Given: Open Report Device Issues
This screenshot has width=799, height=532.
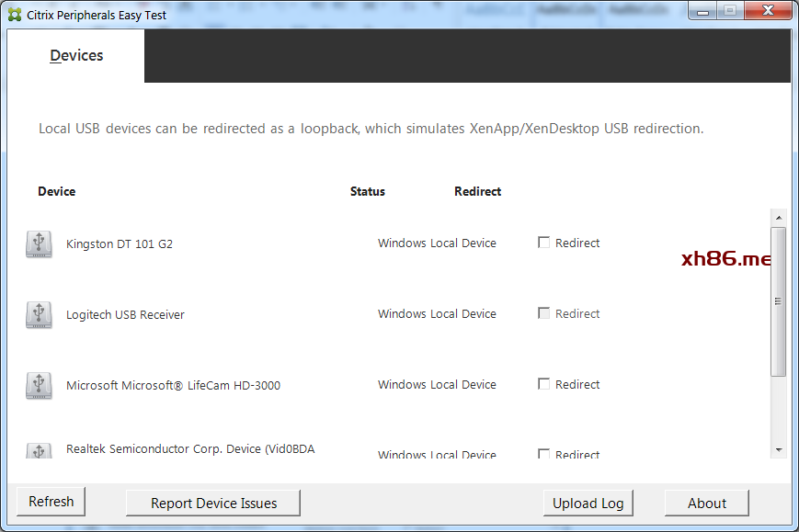Looking at the screenshot, I should 213,503.
